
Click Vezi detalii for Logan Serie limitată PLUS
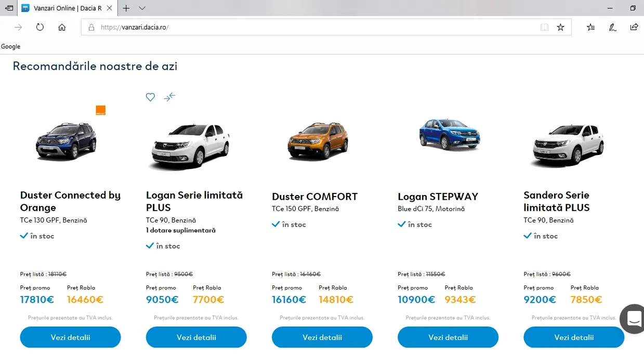pos(196,337)
